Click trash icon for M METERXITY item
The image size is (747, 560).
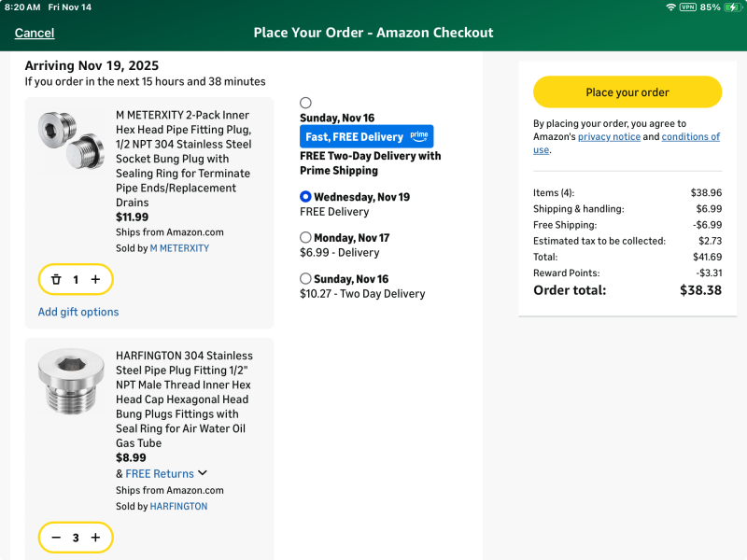[56, 279]
